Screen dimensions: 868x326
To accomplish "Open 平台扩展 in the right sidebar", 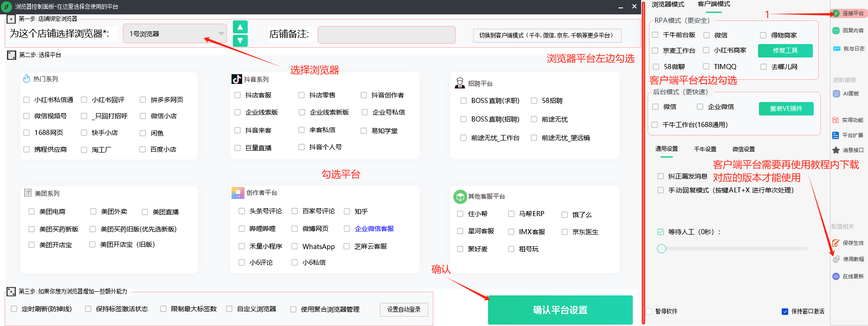I will pos(849,135).
